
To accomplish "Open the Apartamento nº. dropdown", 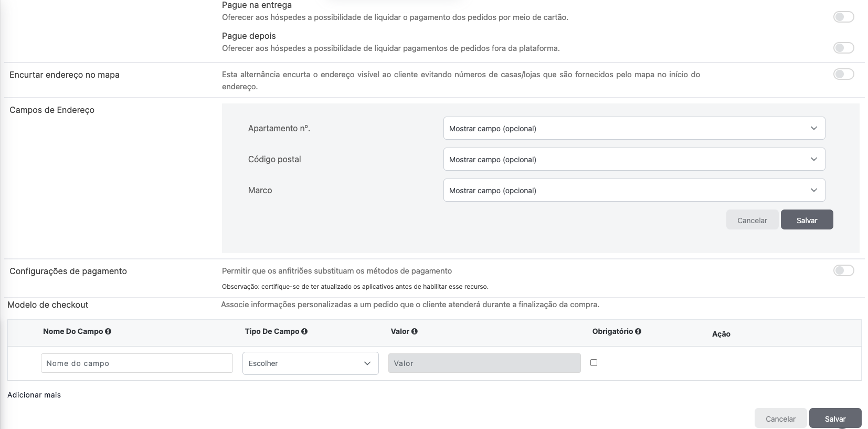I will 634,129.
